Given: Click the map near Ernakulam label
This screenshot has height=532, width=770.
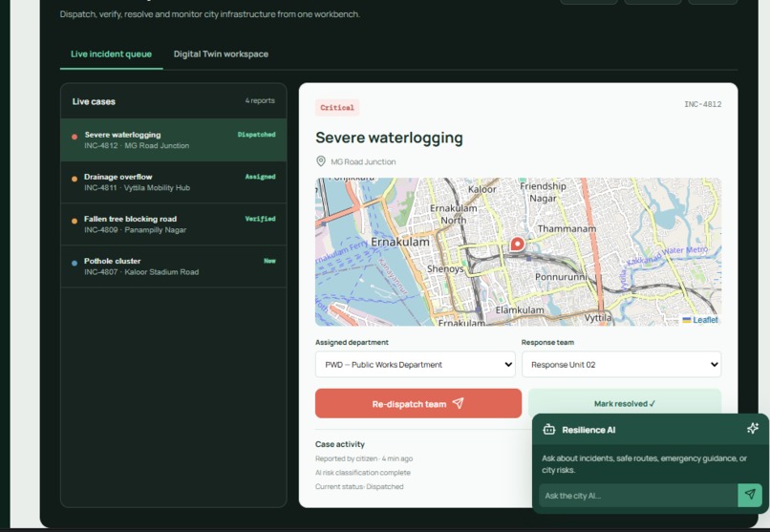Looking at the screenshot, I should 399,242.
